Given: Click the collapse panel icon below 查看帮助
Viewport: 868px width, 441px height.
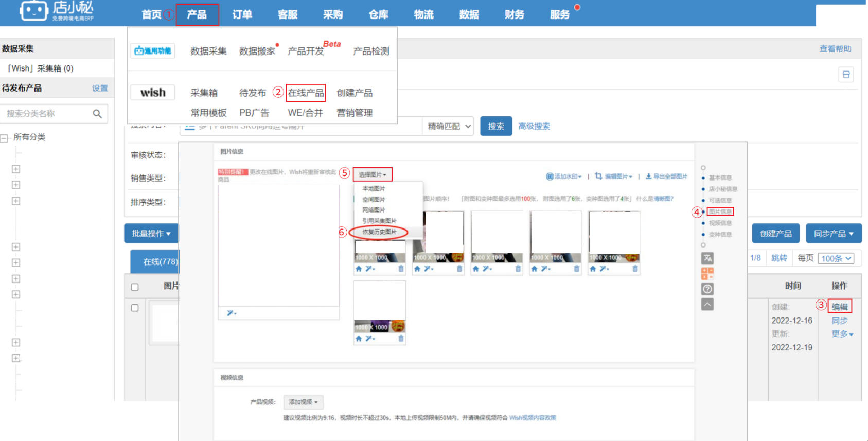Looking at the screenshot, I should pos(846,75).
